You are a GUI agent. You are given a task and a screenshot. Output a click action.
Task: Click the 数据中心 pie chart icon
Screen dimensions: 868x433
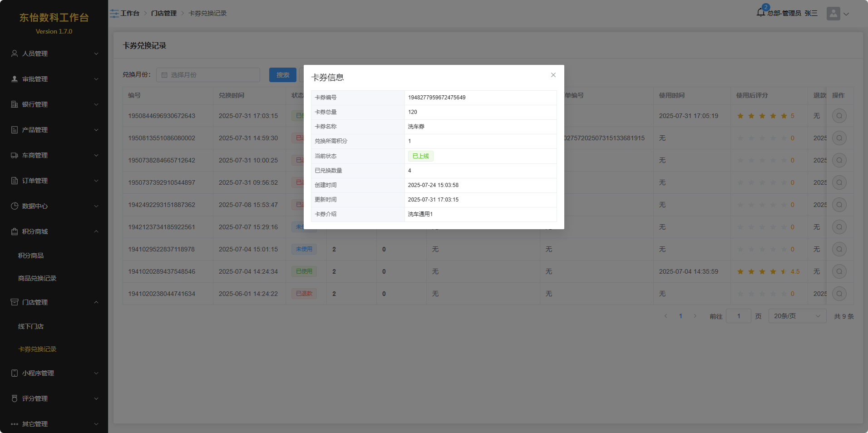[x=15, y=206]
